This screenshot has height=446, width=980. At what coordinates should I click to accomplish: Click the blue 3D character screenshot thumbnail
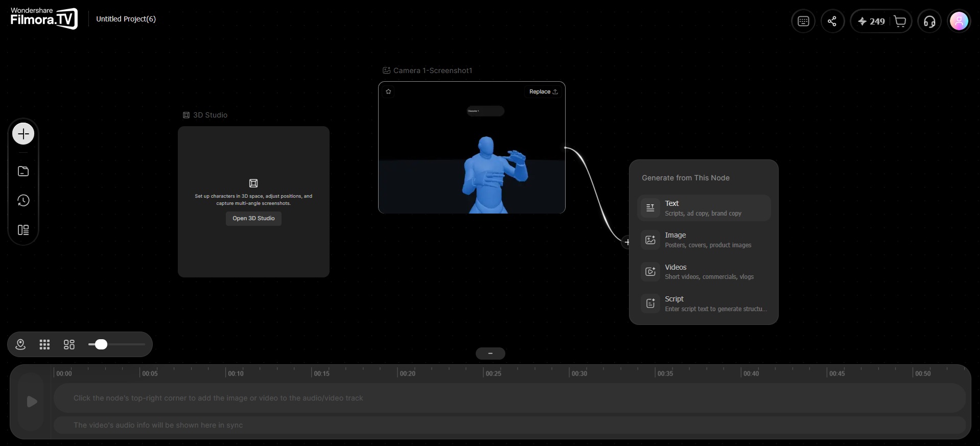coord(472,147)
